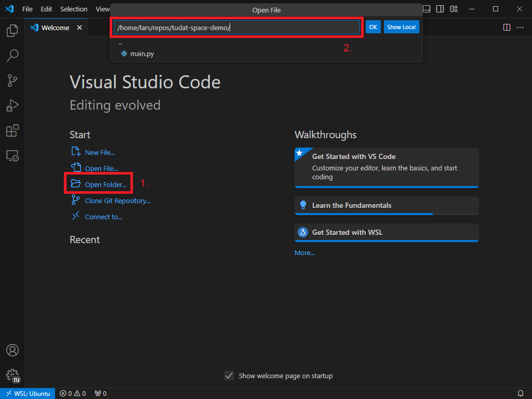Viewport: 532px width, 399px height.
Task: Open the Explorer view in activity bar
Action: pos(12,31)
